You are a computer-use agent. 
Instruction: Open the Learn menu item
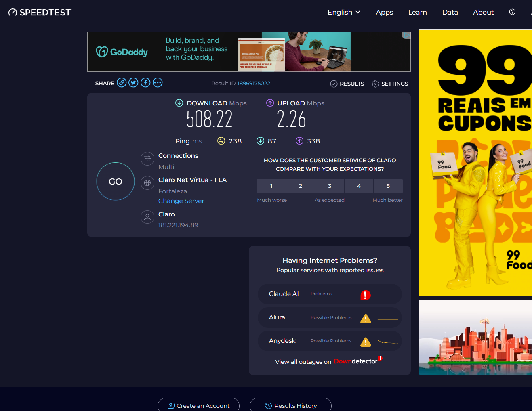[417, 12]
